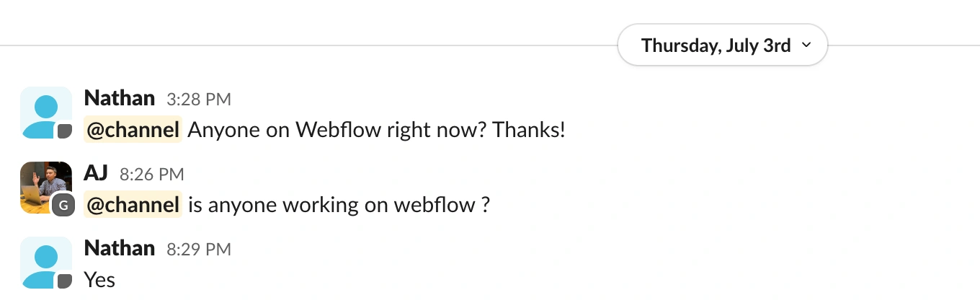Select the 'is anyone working on webflow' text
This screenshot has height=303, width=980.
(x=339, y=205)
